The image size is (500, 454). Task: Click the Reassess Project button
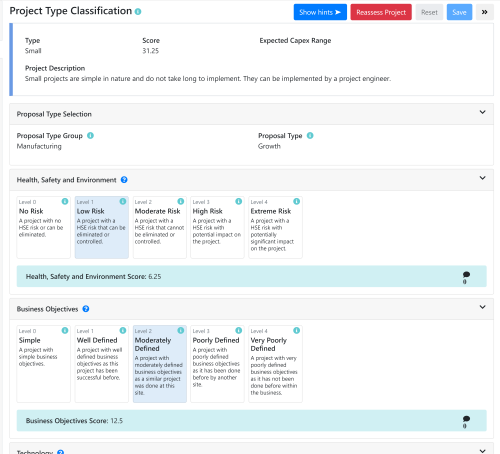381,12
